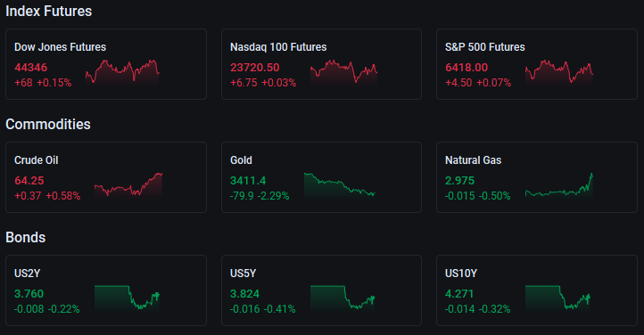Open the S&P 500 Futures sparkline chart

[559, 72]
